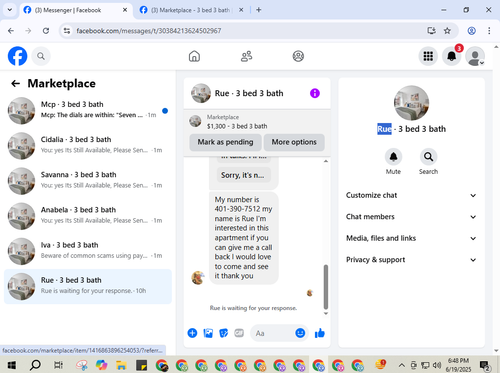Open a new browser tab
The image size is (500, 373).
coord(259,10)
